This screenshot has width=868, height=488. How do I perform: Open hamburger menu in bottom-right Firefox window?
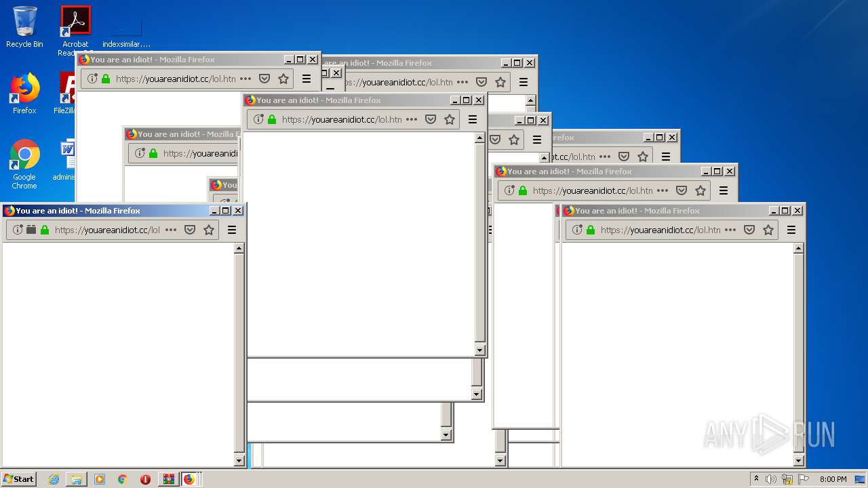[791, 230]
